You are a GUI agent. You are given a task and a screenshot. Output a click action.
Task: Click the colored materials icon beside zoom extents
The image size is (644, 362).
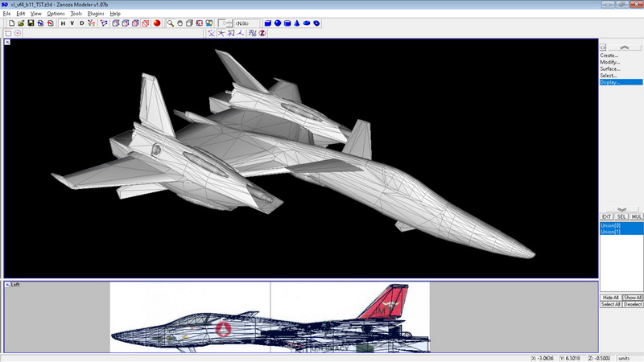209,23
